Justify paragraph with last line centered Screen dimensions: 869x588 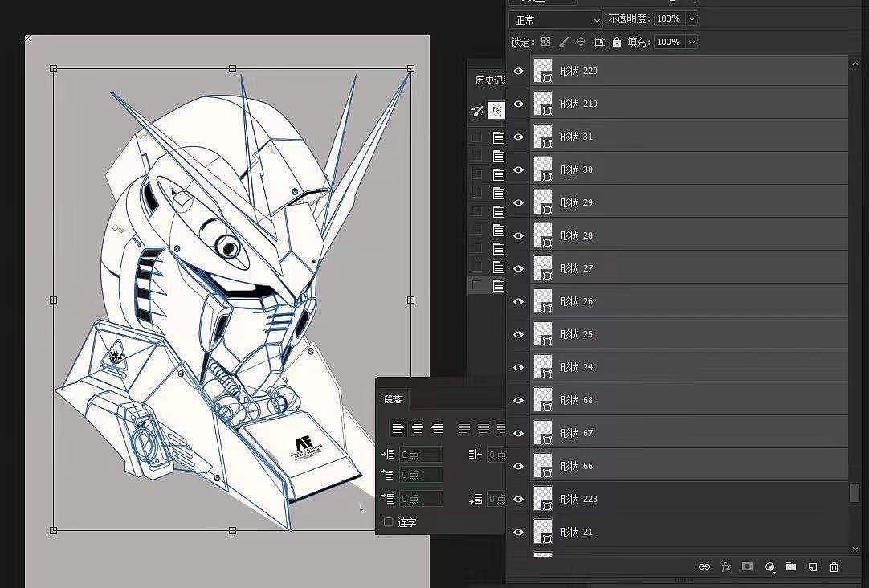point(483,427)
